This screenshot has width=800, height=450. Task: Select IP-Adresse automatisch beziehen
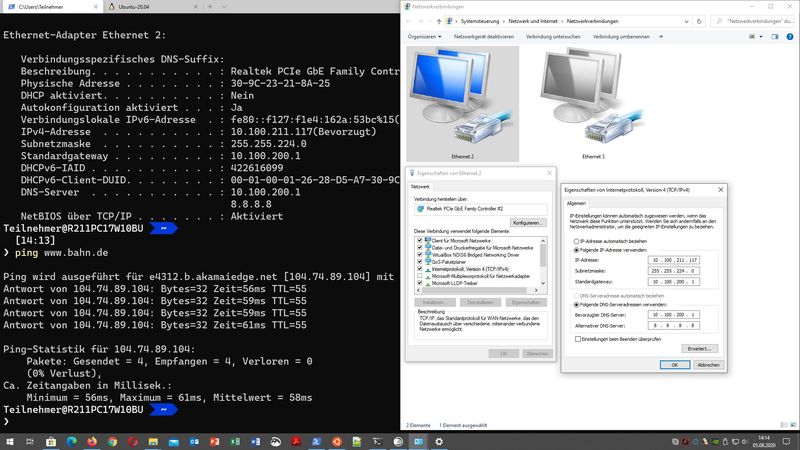577,241
